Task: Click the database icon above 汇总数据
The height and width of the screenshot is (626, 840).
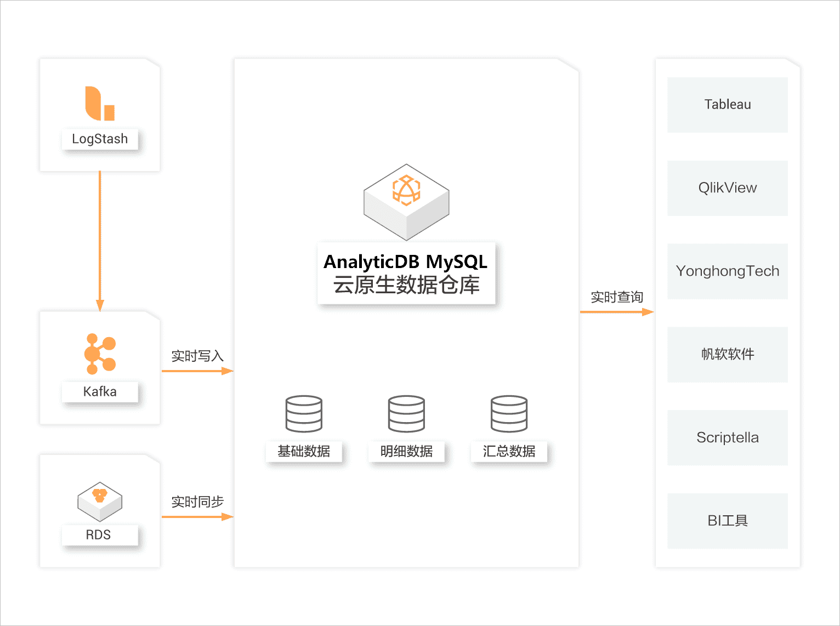Action: 509,414
